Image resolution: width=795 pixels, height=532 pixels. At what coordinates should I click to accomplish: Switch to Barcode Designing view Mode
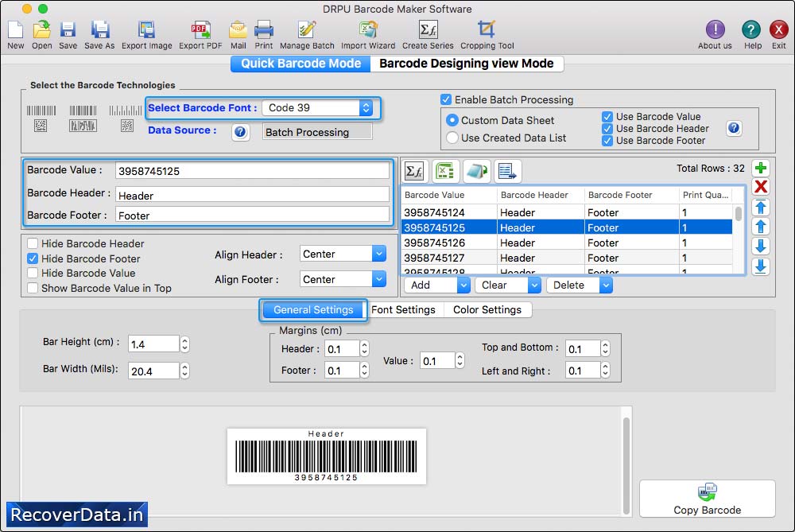467,64
